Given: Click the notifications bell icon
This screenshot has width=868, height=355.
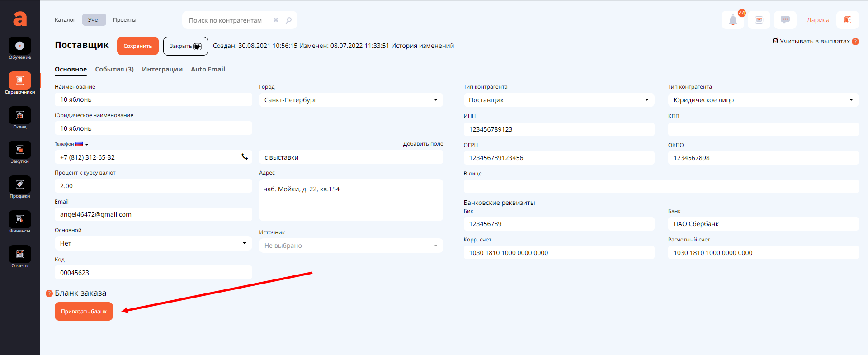Looking at the screenshot, I should point(733,20).
